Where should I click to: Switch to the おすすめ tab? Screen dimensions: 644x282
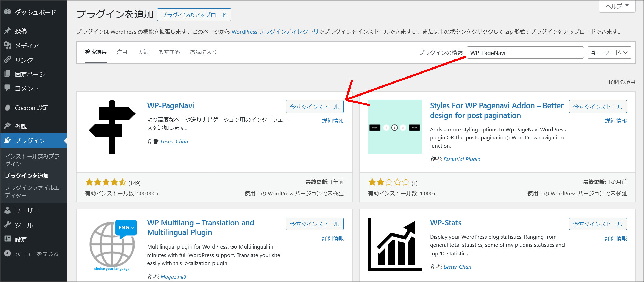[169, 52]
